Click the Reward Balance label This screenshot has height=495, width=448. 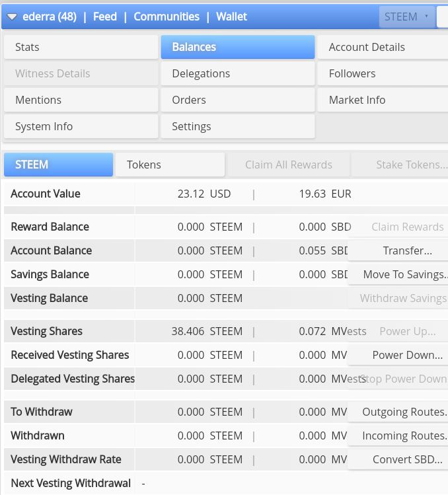[x=50, y=227]
